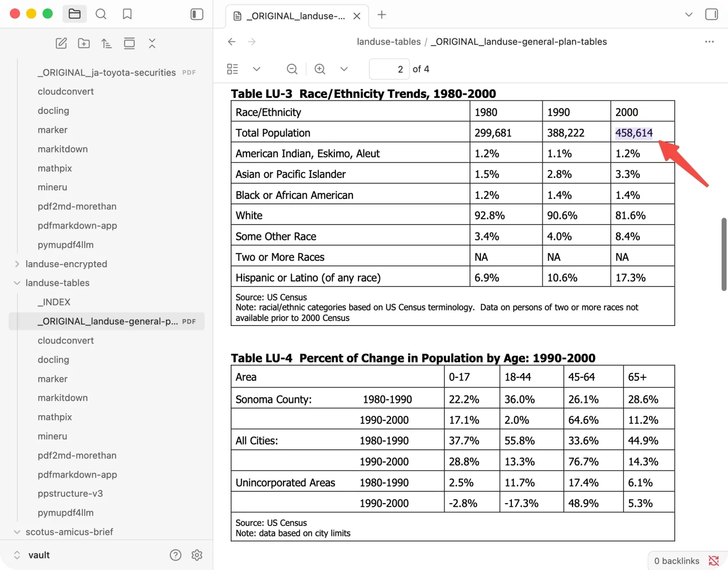This screenshot has height=570, width=728.
Task: Open PDF sidebar options dropdown
Action: [257, 69]
